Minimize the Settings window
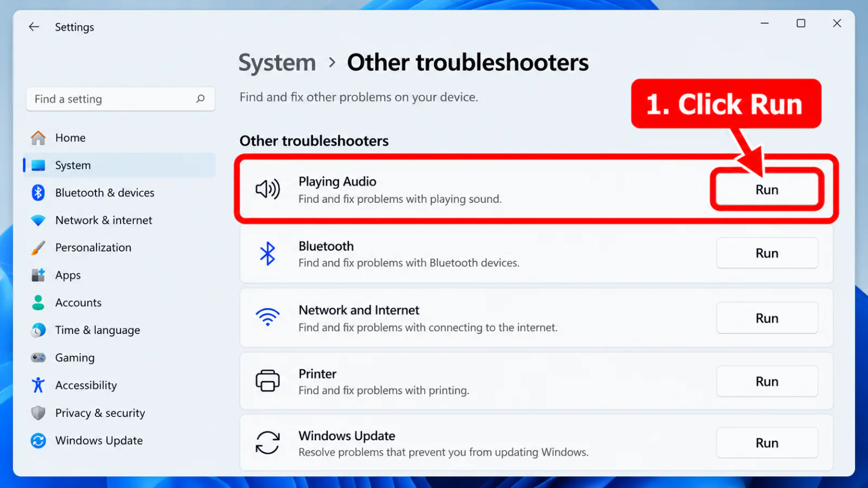Viewport: 868px width, 488px height. point(764,23)
